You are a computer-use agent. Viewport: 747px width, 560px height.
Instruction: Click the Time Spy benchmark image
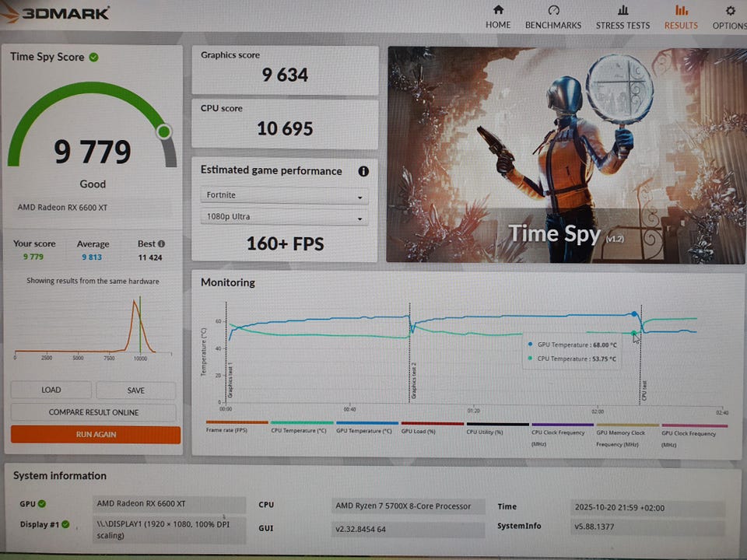[566, 155]
